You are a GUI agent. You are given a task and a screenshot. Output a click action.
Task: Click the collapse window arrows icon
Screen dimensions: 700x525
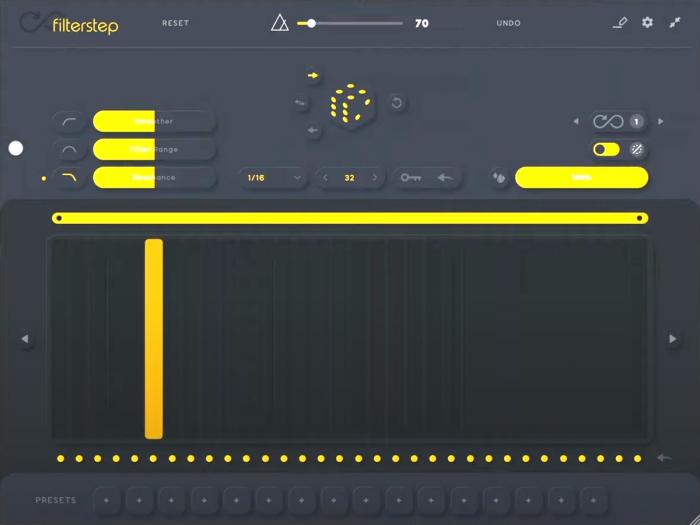[675, 23]
